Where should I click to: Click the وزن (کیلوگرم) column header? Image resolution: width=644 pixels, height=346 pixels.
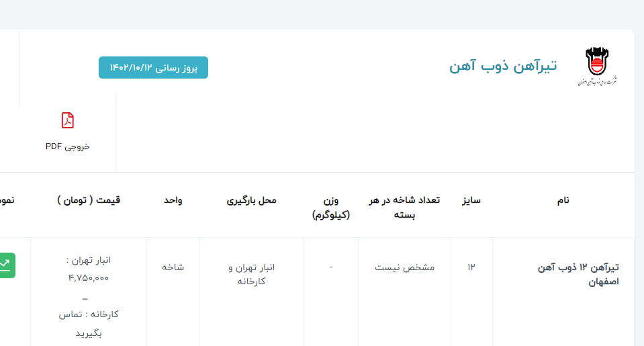point(330,208)
